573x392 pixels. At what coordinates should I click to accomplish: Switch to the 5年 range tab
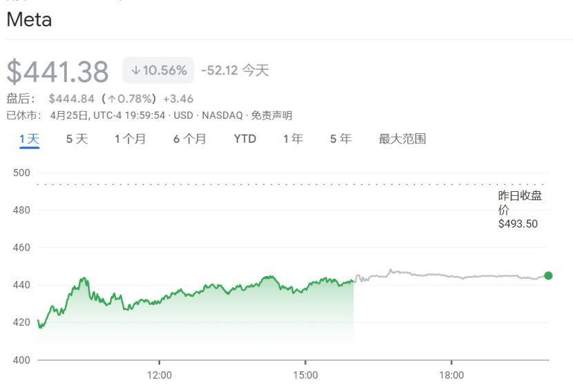(x=340, y=139)
